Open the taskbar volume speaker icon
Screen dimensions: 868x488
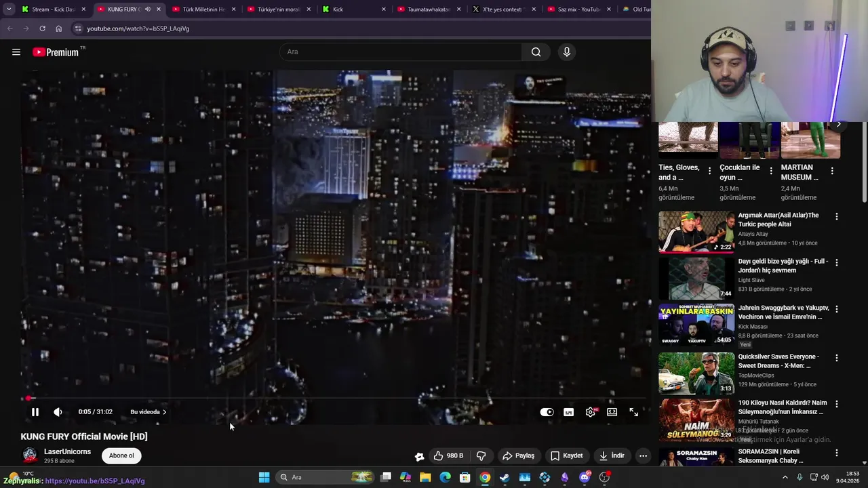coord(825,477)
